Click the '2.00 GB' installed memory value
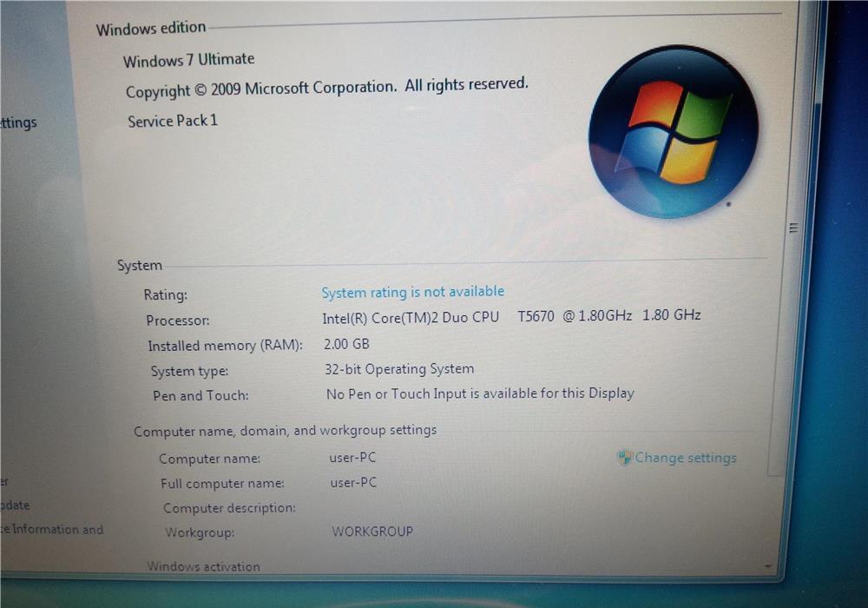 click(x=346, y=344)
